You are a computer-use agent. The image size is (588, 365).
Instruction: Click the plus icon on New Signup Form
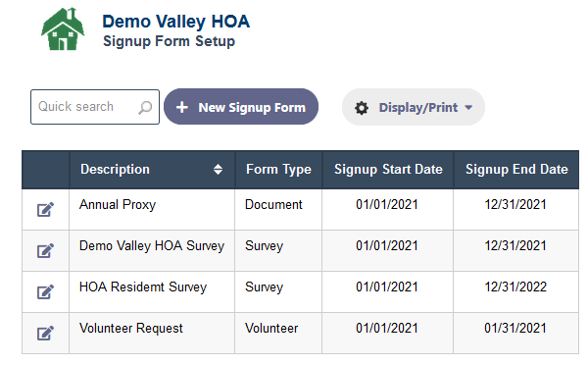(182, 107)
